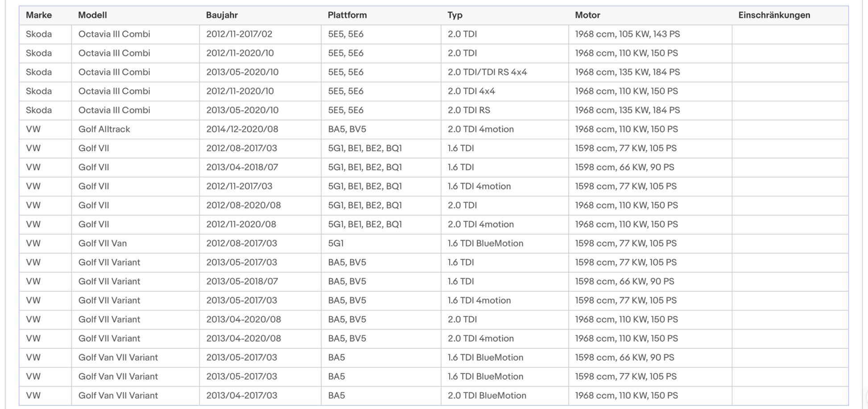The width and height of the screenshot is (868, 409).
Task: Click the Plattform column header
Action: 347,15
